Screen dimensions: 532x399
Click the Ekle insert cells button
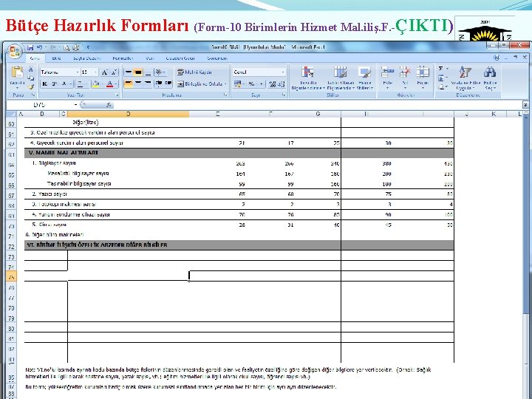tap(387, 78)
